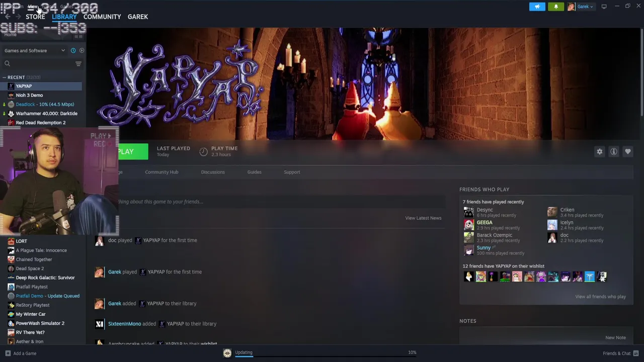
Task: Open Friends & Chat text button
Action: [616, 353]
